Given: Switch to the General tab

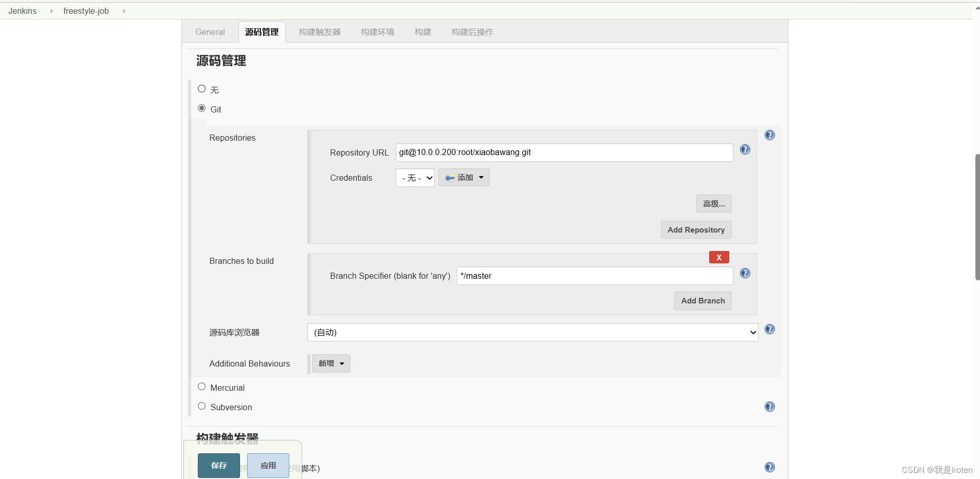Looking at the screenshot, I should tap(210, 32).
